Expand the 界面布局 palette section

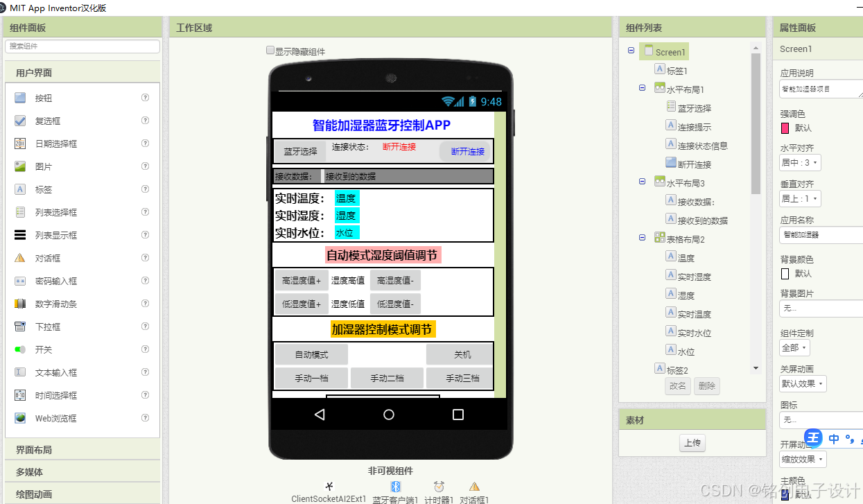click(82, 450)
